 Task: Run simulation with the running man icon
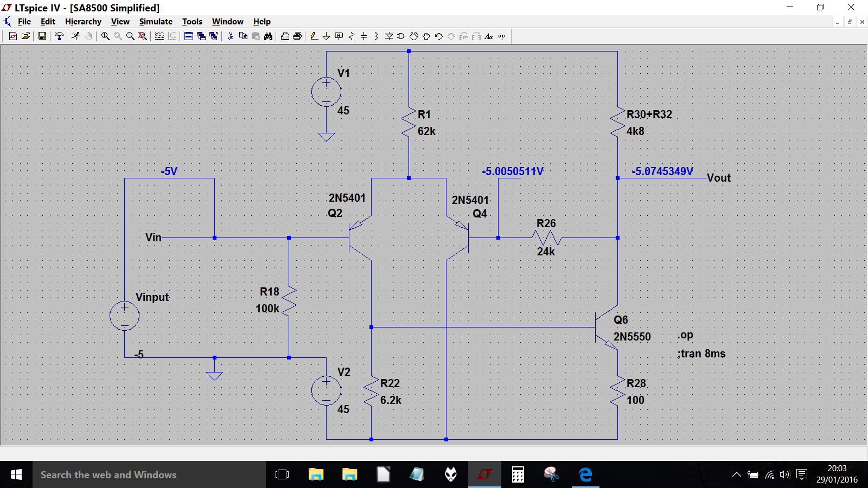[x=76, y=36]
